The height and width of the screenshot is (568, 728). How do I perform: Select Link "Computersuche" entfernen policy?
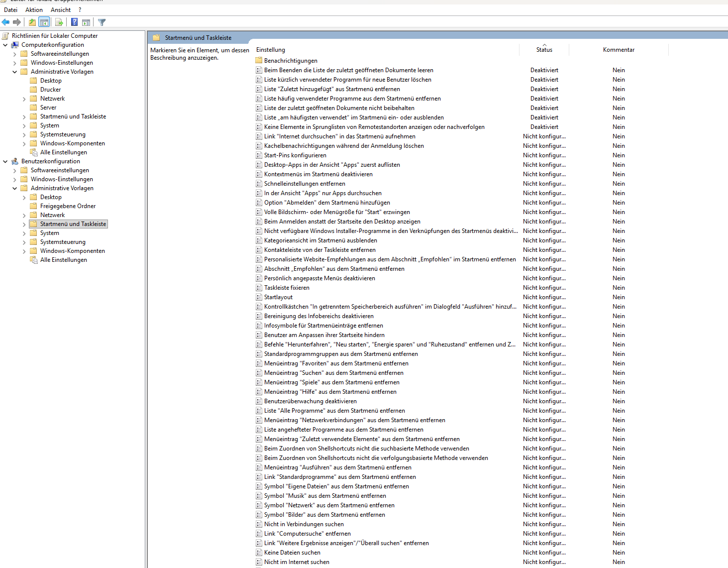pyautogui.click(x=307, y=534)
